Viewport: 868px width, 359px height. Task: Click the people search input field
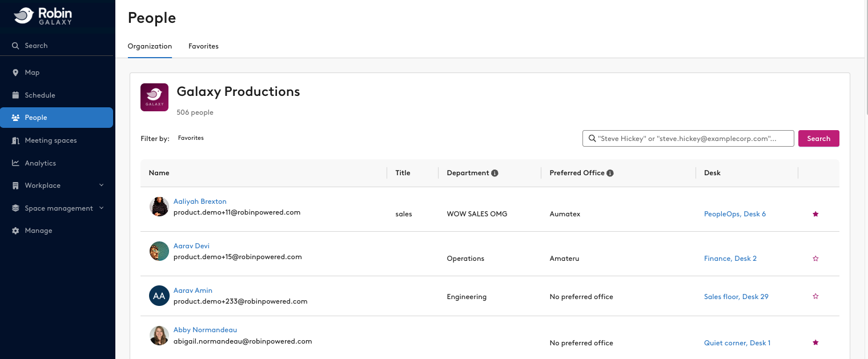[x=688, y=139]
